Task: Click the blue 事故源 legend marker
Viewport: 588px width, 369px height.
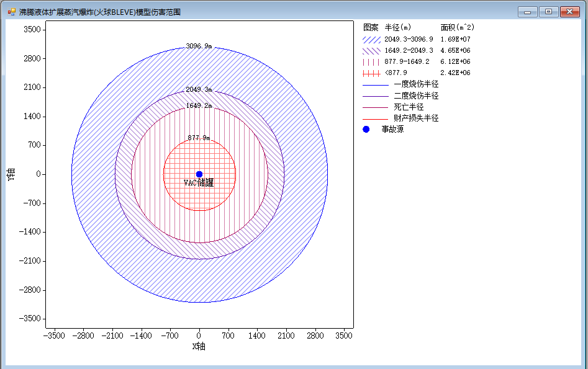Action: 366,129
